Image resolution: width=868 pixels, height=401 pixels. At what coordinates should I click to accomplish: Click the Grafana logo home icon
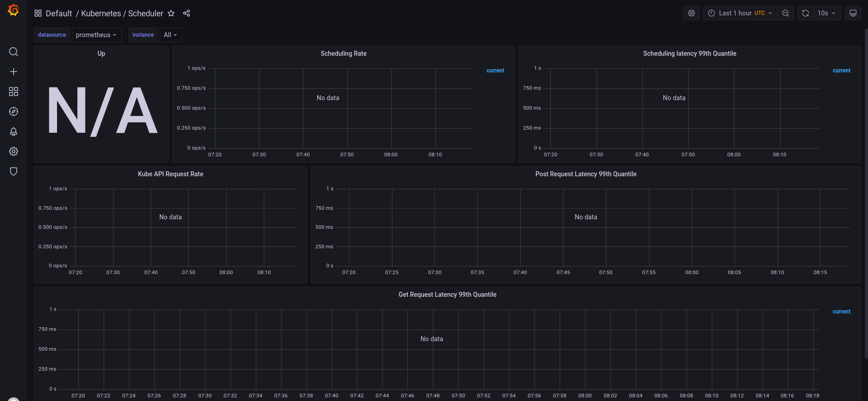pos(14,10)
